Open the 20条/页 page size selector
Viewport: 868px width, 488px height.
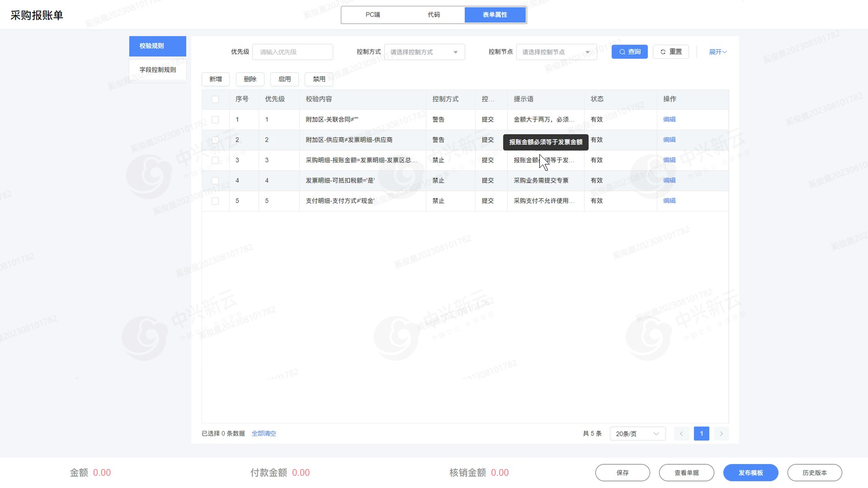[x=637, y=433]
